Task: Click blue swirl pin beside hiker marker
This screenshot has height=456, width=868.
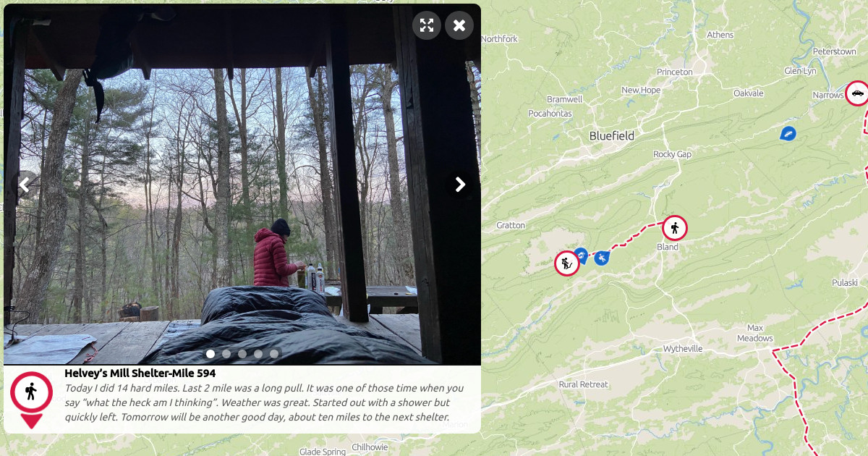Action: pyautogui.click(x=580, y=254)
